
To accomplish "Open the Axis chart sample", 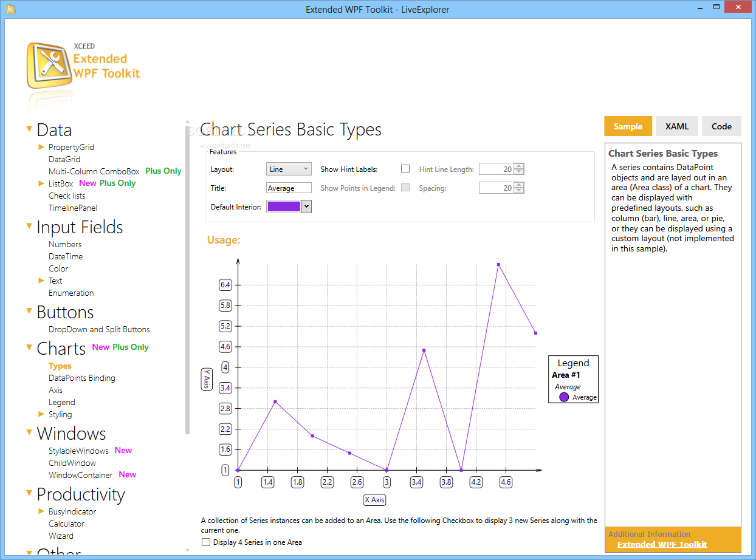I will [x=56, y=390].
